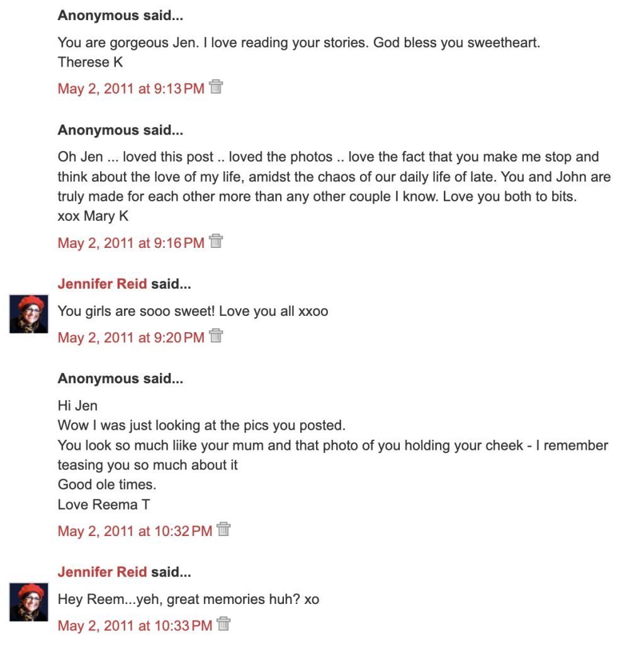Open Jennifer Reid's avatar next to 'You girls' reply
Screen dimensions: 644x648
29,313
